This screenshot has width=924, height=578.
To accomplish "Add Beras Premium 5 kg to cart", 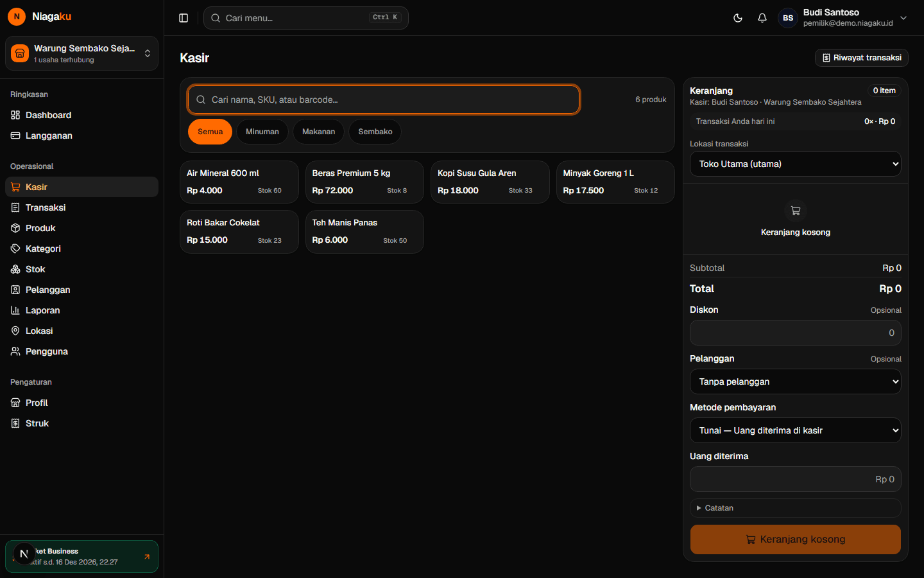I will click(364, 182).
